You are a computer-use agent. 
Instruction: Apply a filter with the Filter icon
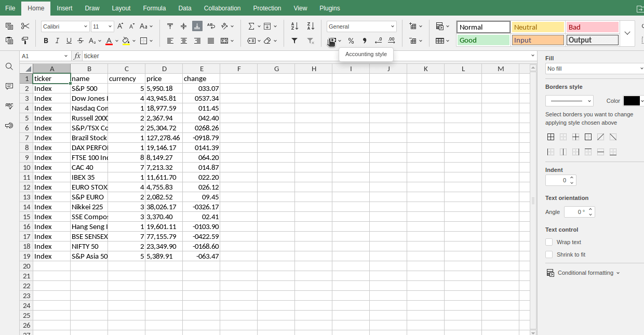point(294,41)
